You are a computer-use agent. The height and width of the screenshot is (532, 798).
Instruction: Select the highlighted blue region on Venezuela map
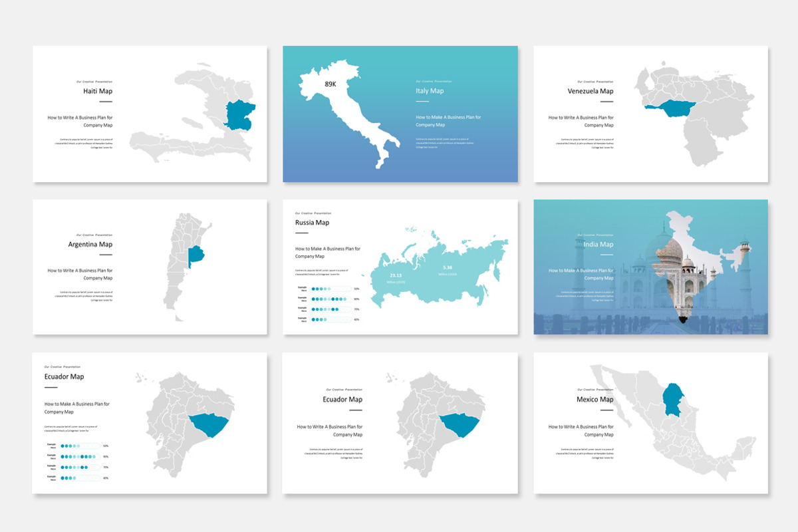[670, 108]
